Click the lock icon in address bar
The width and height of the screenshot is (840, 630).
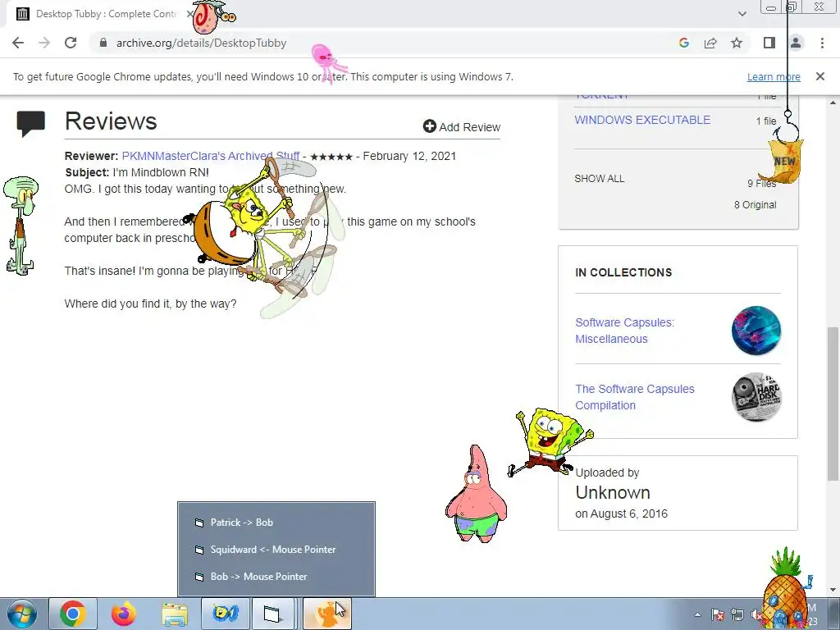tap(103, 43)
